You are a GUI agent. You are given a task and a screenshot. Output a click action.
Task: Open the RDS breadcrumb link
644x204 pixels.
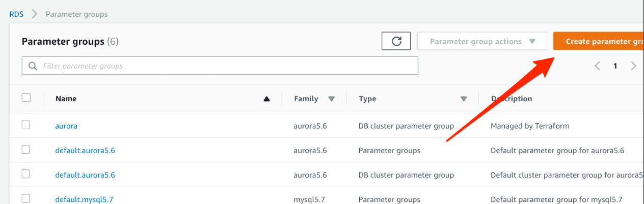click(x=16, y=14)
